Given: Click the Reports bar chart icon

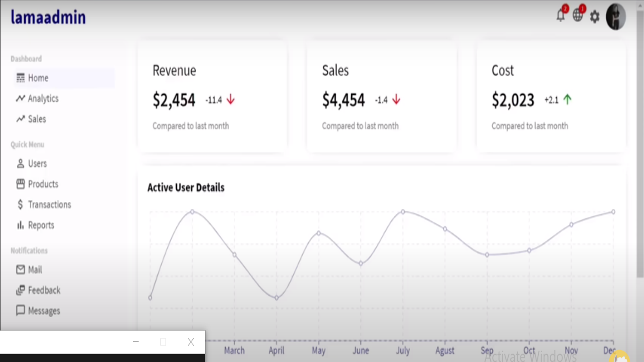Looking at the screenshot, I should (x=20, y=225).
